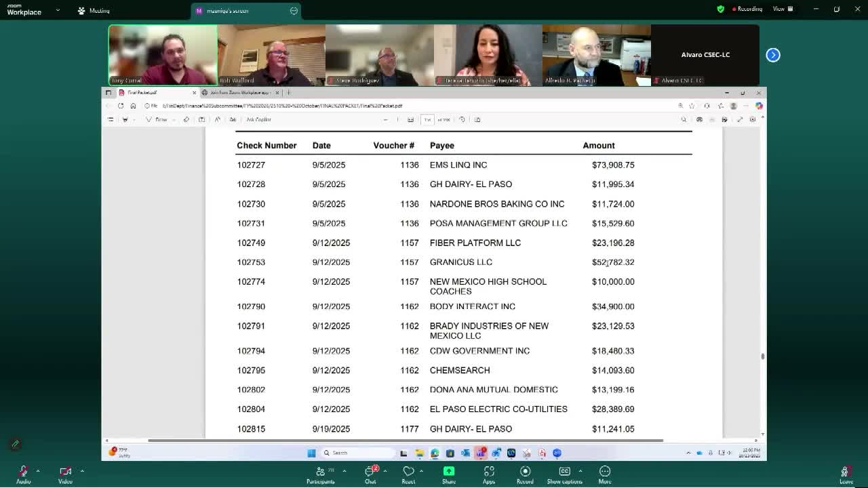Click the PDF highlight tool
868x488 pixels.
125,119
